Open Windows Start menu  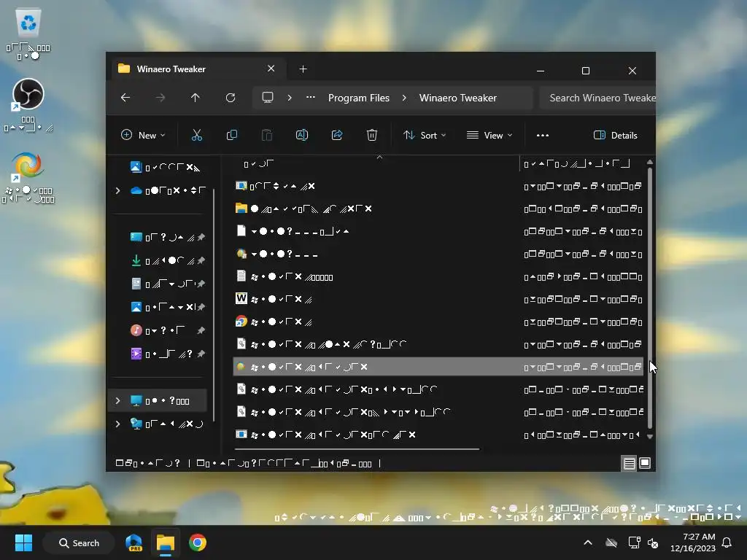(23, 542)
